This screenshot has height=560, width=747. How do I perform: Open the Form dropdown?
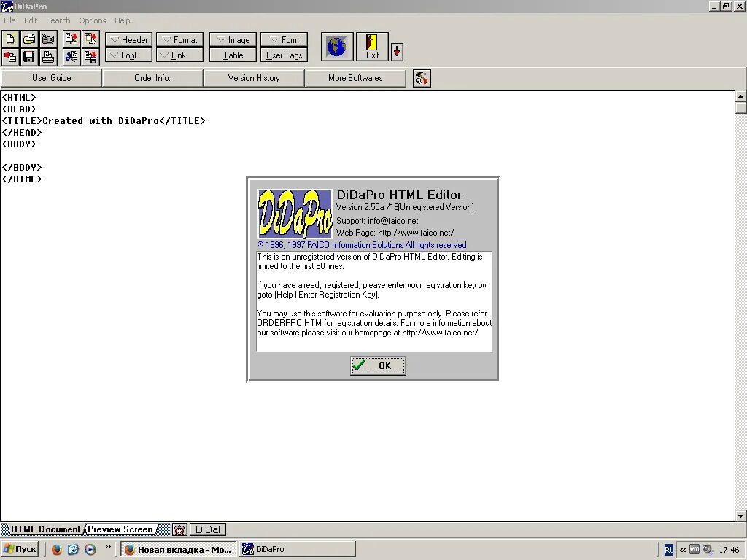[285, 40]
